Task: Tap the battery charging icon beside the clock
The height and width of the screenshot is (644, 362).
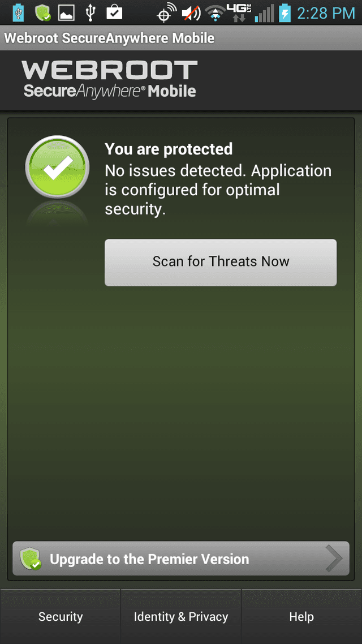Action: coord(285,12)
